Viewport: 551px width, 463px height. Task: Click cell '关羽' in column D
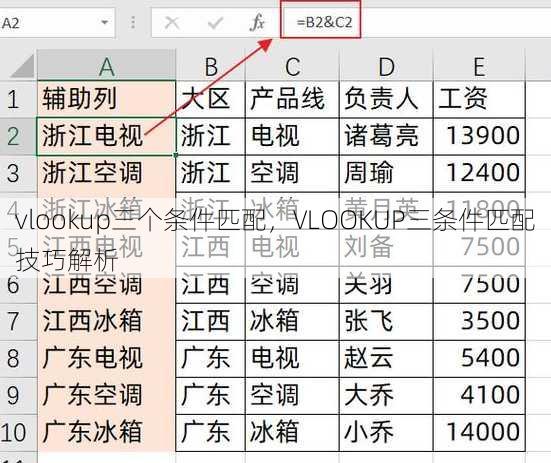tap(386, 285)
